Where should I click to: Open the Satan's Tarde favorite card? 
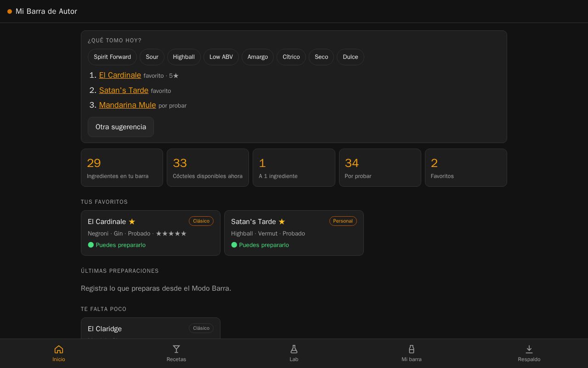294,233
